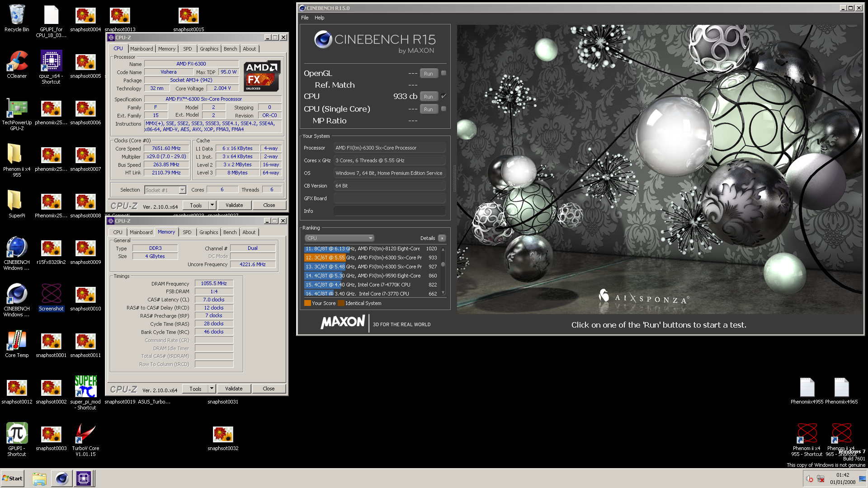Open the snaphsot0015 image icon
The image size is (868, 488).
point(189,19)
